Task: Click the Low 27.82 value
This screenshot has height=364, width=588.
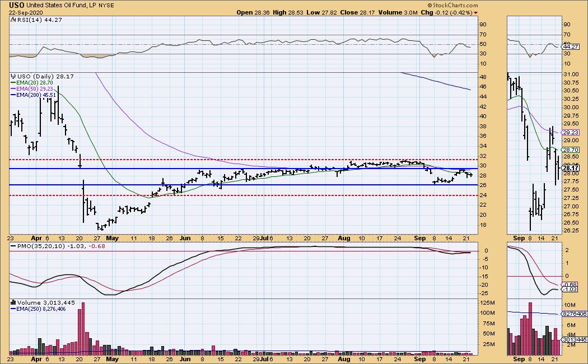Action: click(322, 12)
